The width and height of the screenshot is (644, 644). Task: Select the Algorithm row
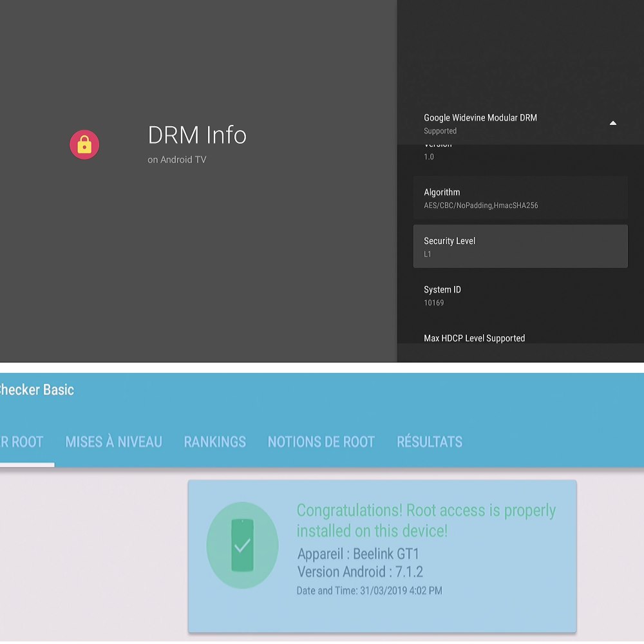[x=520, y=198]
